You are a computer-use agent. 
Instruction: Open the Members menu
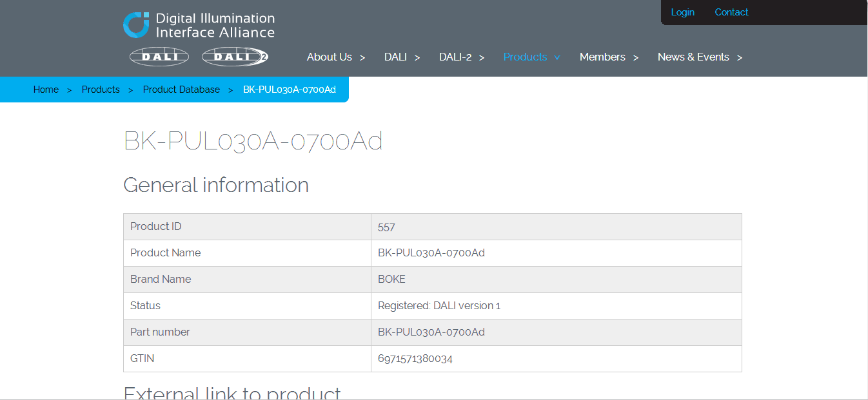(x=602, y=57)
